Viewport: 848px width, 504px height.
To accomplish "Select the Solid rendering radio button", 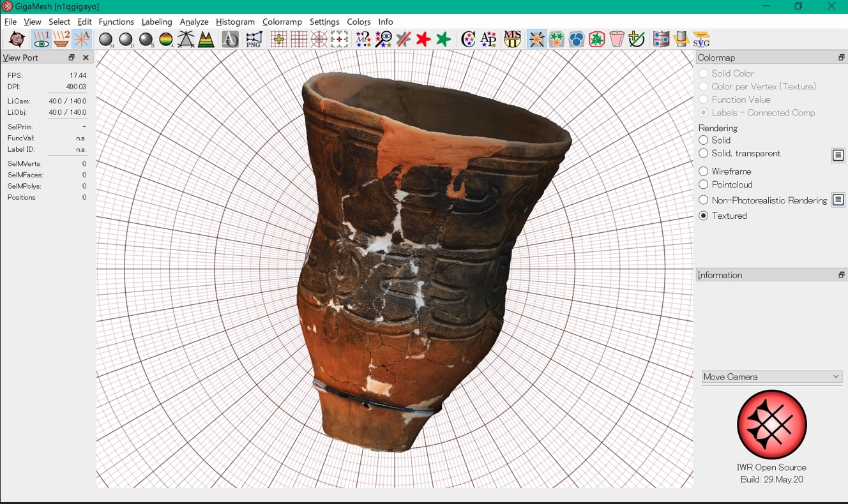I will 704,140.
